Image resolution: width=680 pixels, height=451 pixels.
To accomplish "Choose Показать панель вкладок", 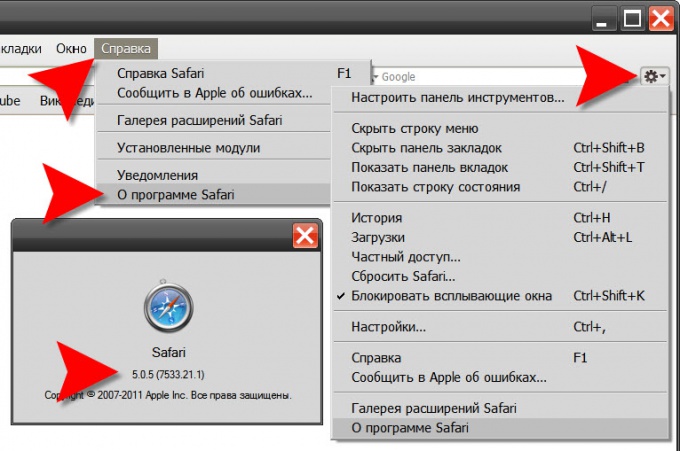I will (500, 167).
